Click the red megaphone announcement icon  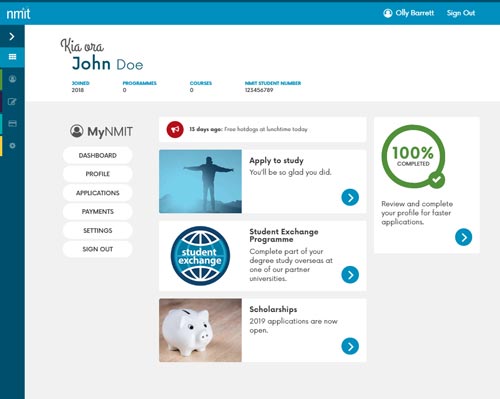tap(175, 129)
